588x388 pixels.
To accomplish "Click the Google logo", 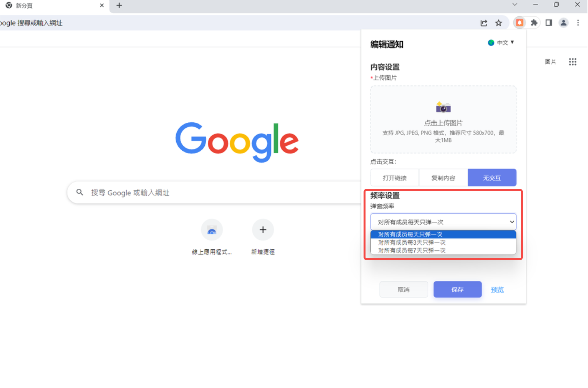I will [x=237, y=142].
